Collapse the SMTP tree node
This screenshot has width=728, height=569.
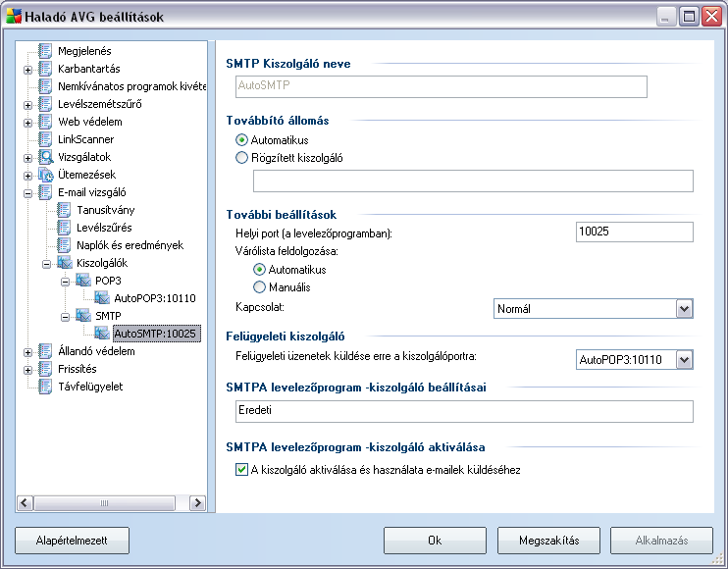pos(65,317)
